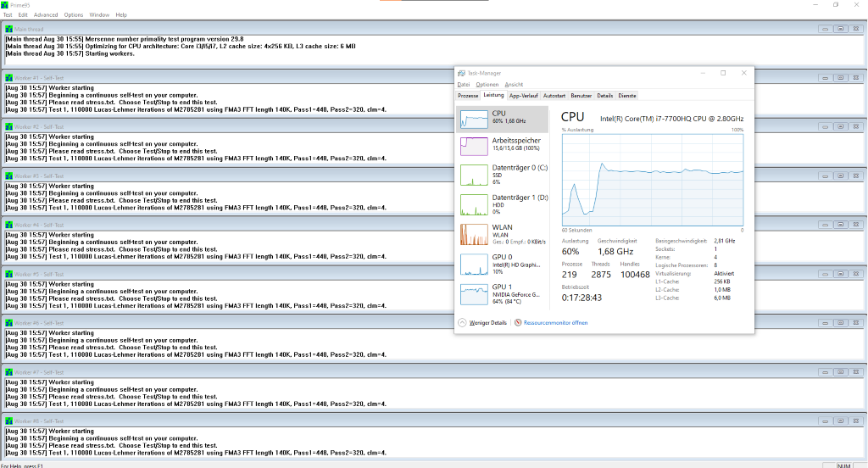Click the Threads count 2875
868x468 pixels.
[601, 275]
